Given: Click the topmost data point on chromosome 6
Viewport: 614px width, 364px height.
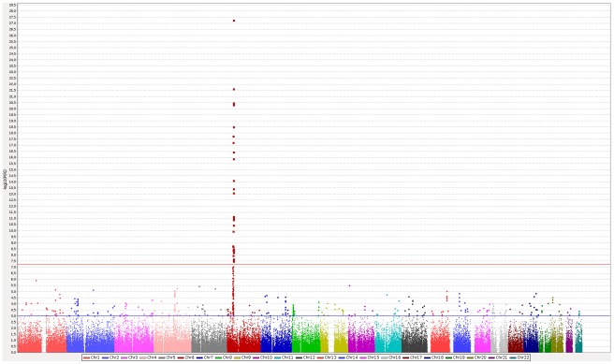Looking at the screenshot, I should (x=234, y=21).
